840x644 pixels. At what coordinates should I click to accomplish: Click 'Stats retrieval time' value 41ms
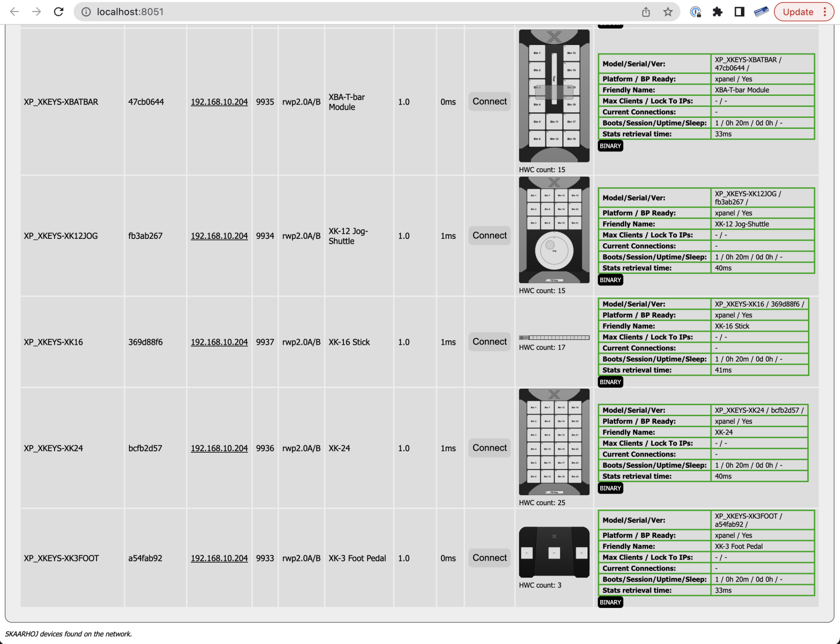(723, 370)
